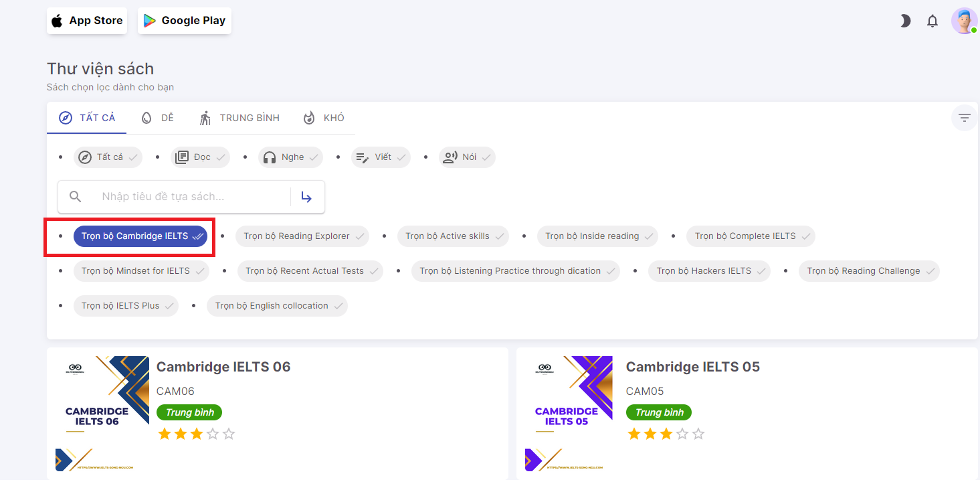Click the star rating of Cambridge IELTS 05

tap(666, 434)
